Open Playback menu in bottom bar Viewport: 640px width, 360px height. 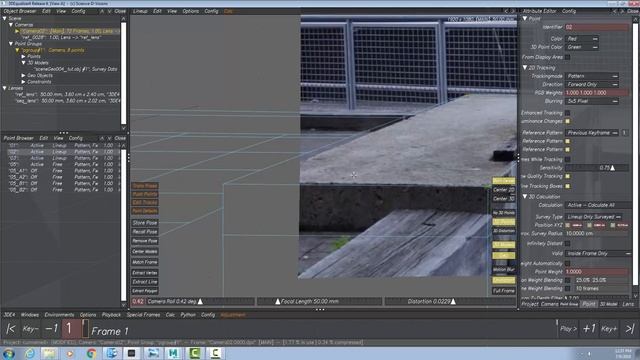(x=111, y=315)
